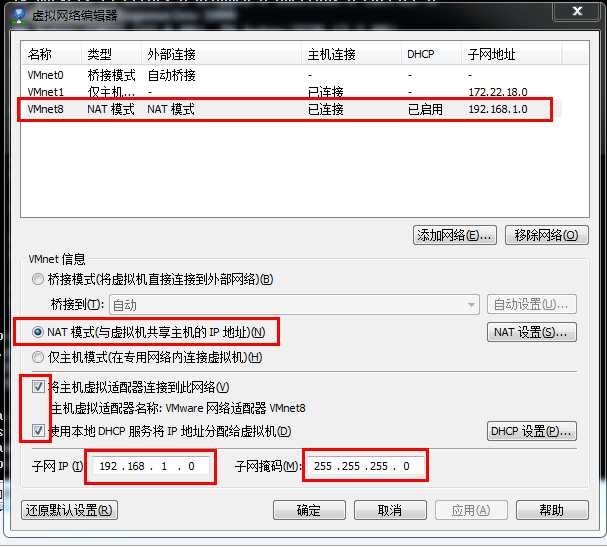The width and height of the screenshot is (607, 548).
Task: Click the 确定 button
Action: (309, 510)
